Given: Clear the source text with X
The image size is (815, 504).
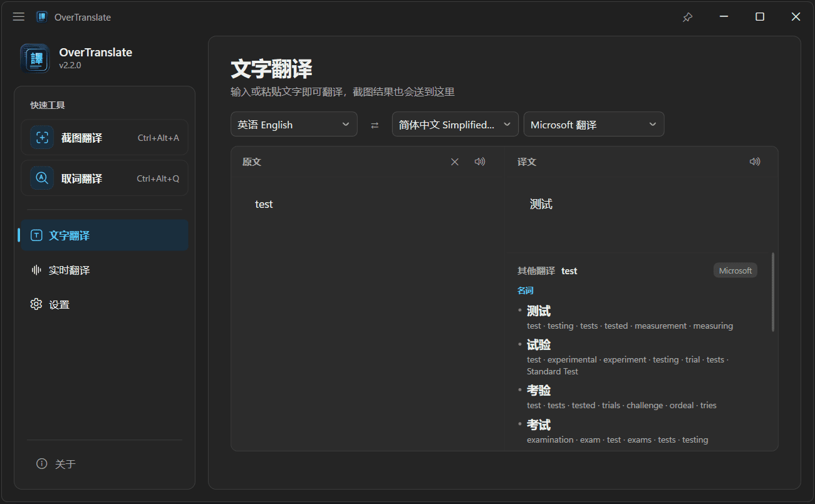Looking at the screenshot, I should point(455,162).
